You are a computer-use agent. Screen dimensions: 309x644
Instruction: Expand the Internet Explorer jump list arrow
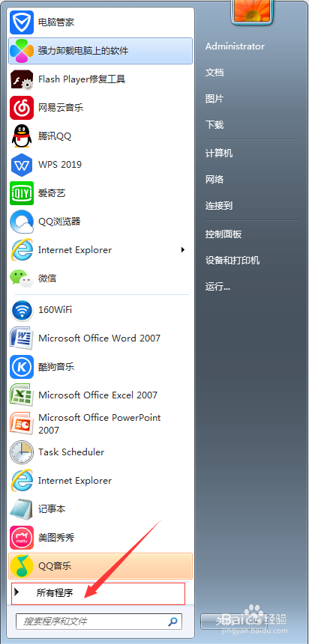[183, 249]
